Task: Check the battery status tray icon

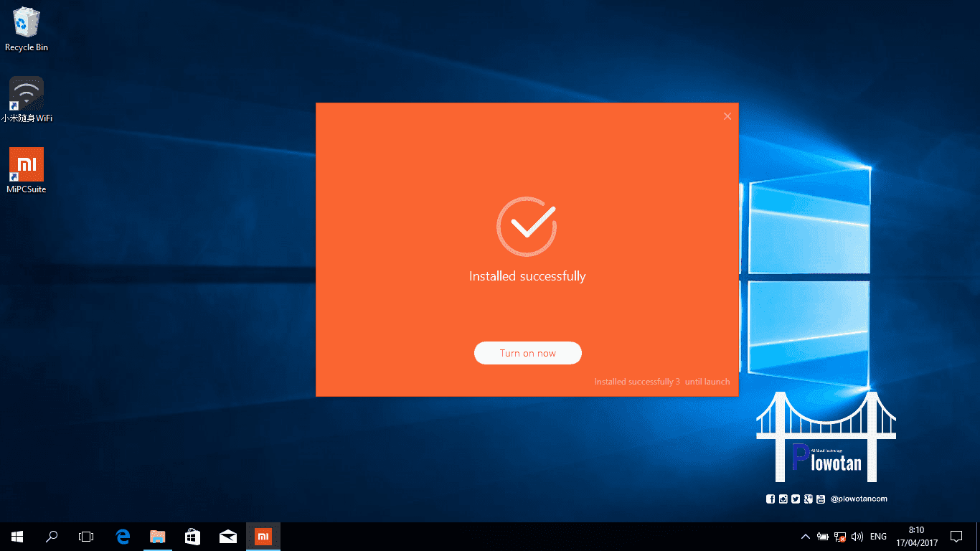Action: coord(822,536)
